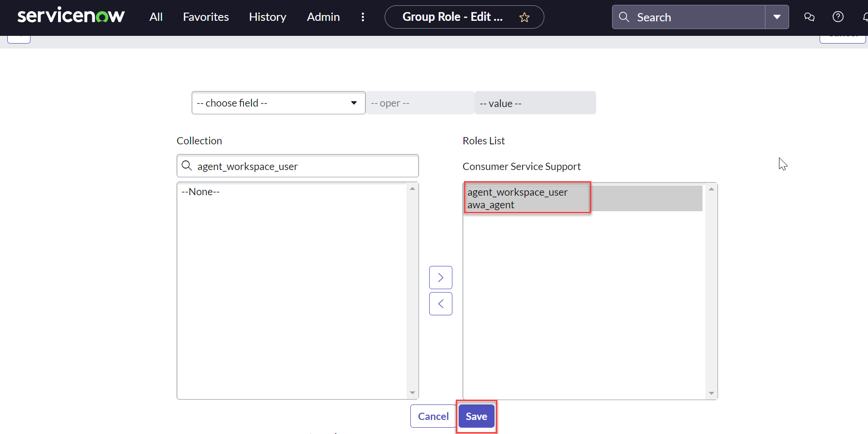Open the Admin menu
This screenshot has width=868, height=434.
(x=323, y=17)
